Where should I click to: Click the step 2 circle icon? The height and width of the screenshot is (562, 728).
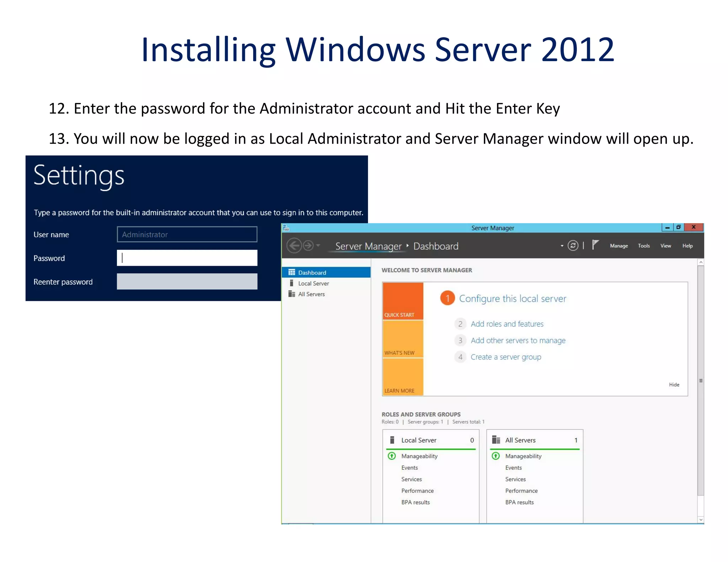click(x=460, y=324)
